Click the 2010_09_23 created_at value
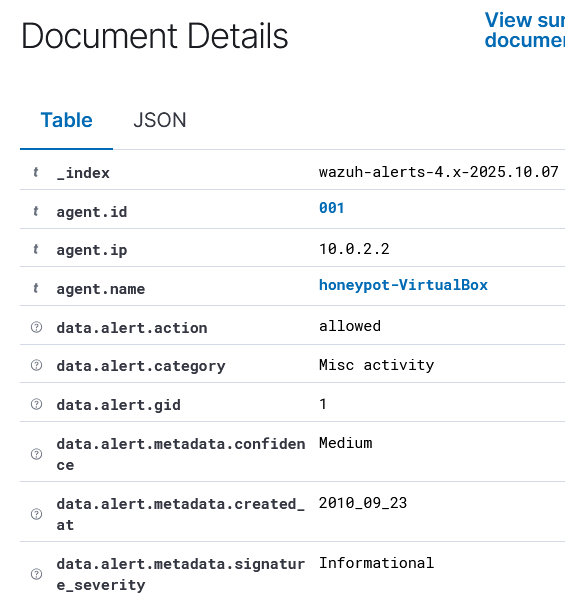 point(363,503)
